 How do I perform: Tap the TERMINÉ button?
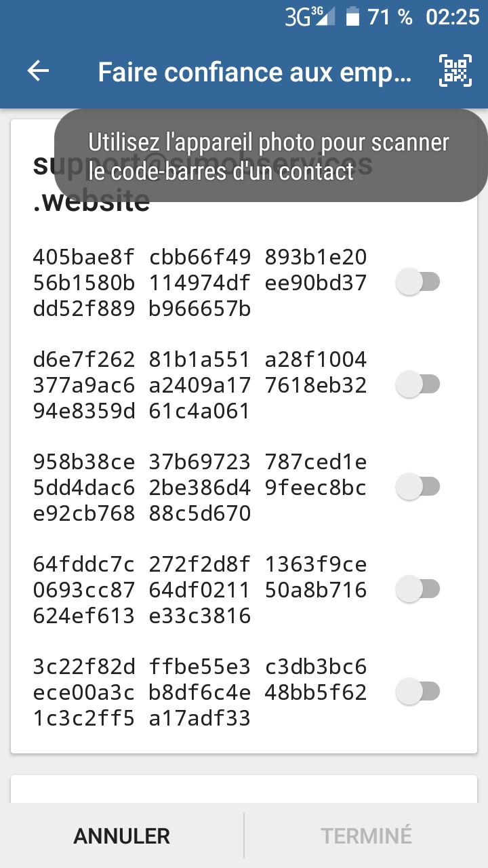click(x=366, y=835)
